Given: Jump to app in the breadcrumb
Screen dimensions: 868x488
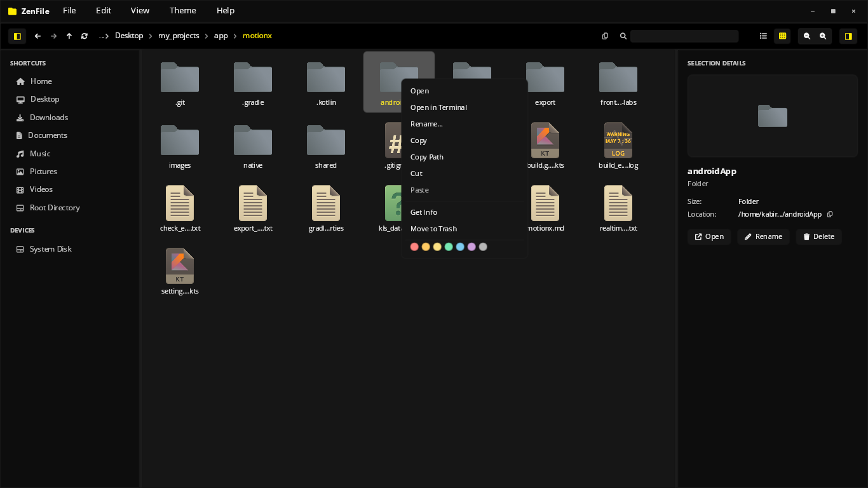Looking at the screenshot, I should point(220,36).
